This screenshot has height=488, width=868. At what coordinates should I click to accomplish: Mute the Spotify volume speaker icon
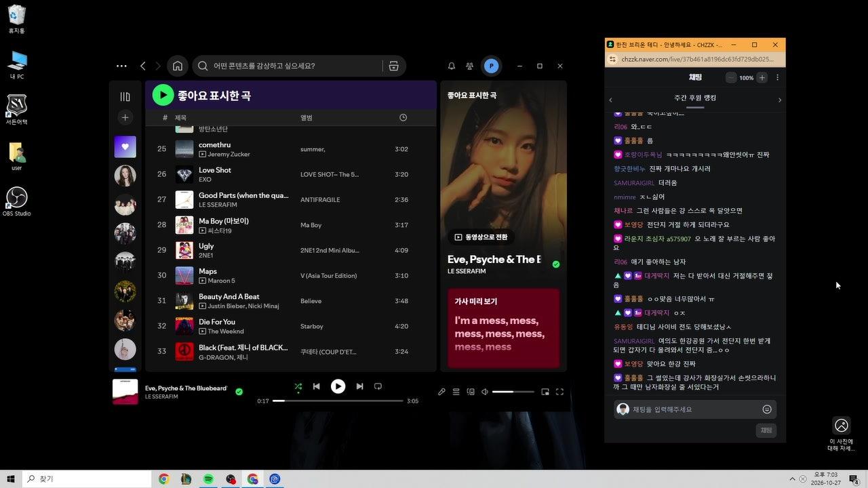click(485, 392)
